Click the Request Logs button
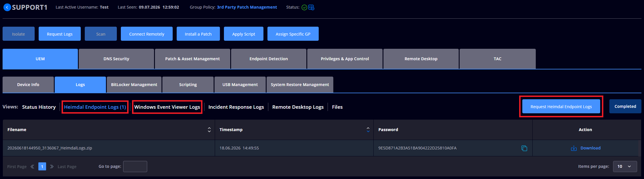This screenshot has height=179, width=644. point(60,34)
